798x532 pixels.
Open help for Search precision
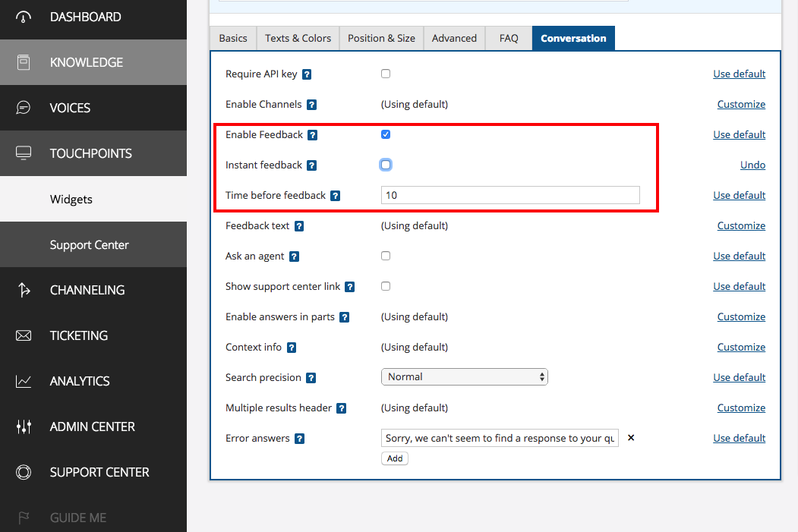(x=311, y=378)
